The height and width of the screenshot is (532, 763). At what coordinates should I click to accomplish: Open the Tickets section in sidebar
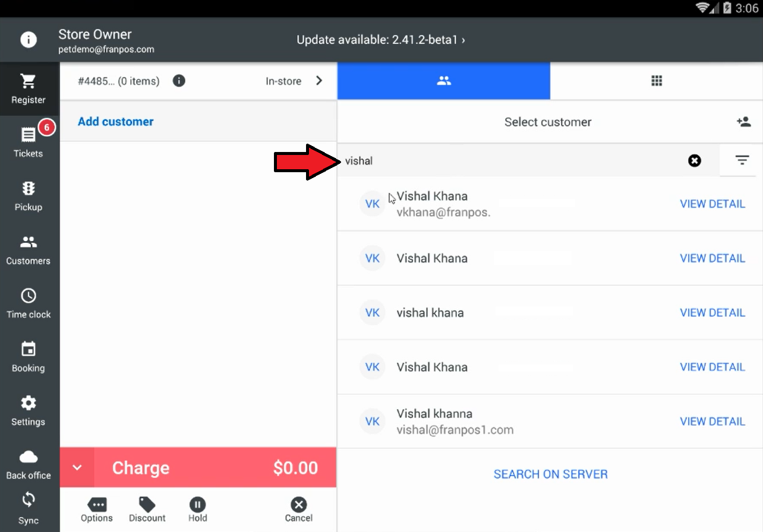coord(29,142)
